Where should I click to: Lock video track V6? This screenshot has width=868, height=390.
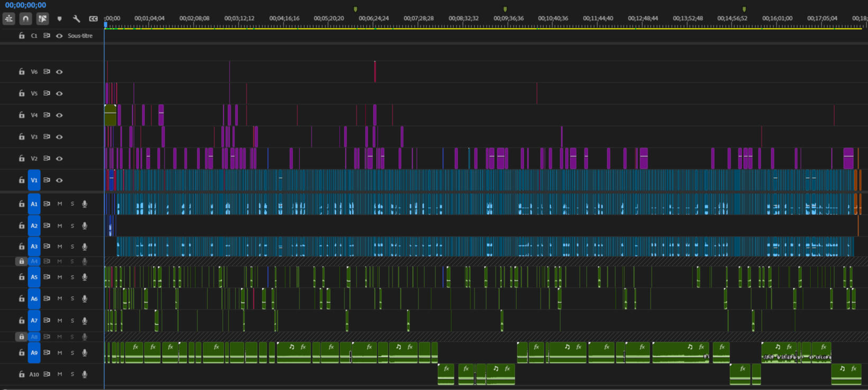click(x=22, y=71)
